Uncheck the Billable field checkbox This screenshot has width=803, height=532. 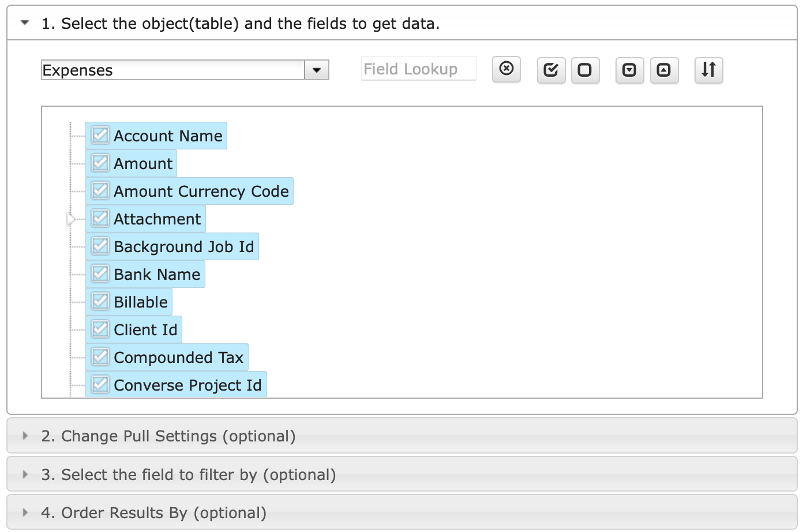pyautogui.click(x=100, y=302)
